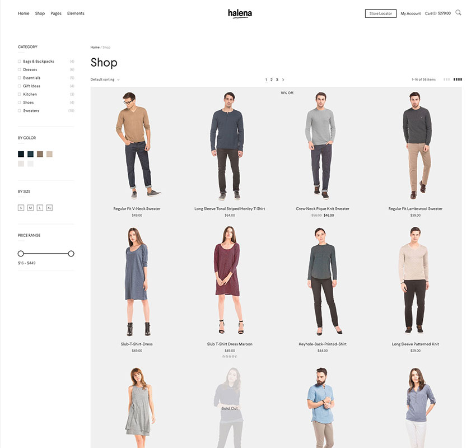
Task: Enable Bags & Backpacks filter checkbox
Action: [20, 62]
